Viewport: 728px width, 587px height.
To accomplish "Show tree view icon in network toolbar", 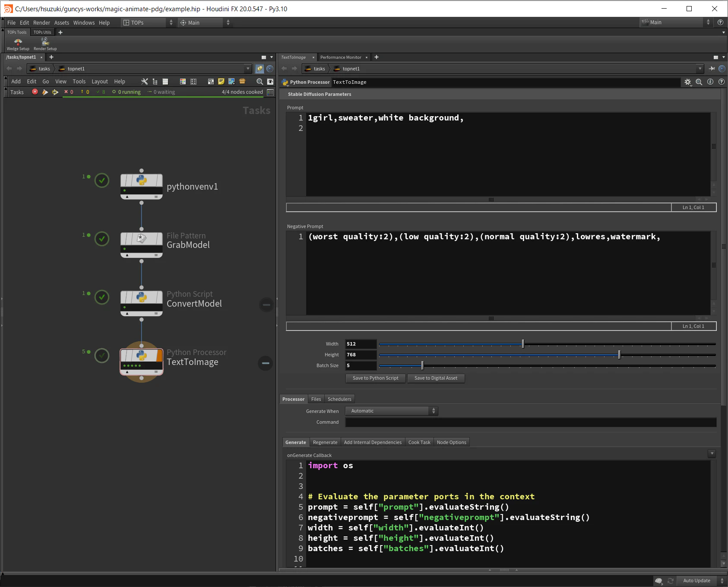I will pyautogui.click(x=155, y=81).
